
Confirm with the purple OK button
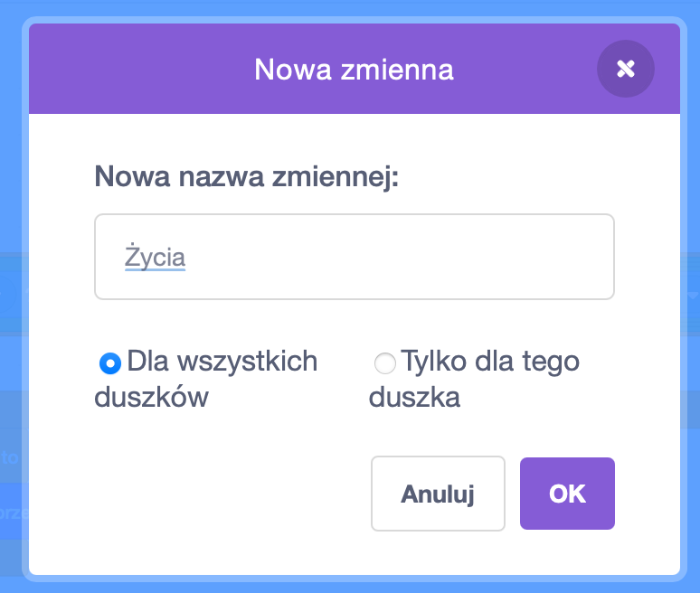567,494
